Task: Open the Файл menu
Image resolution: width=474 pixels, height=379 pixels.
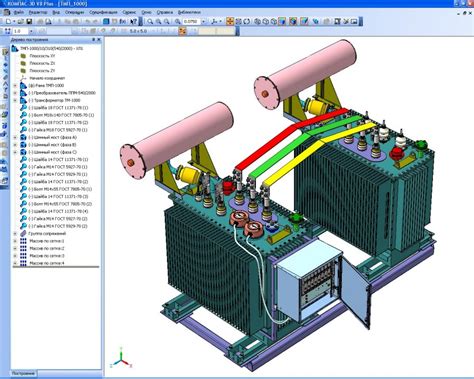Action: [19, 12]
